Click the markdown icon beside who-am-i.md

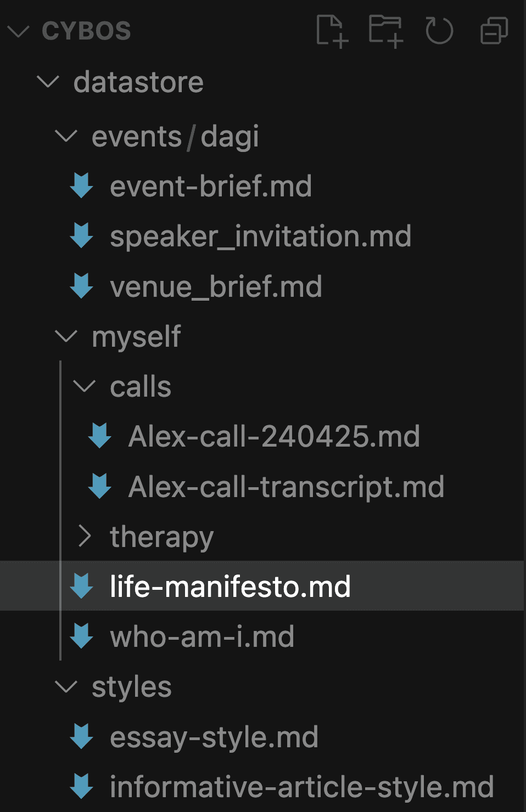point(82,636)
